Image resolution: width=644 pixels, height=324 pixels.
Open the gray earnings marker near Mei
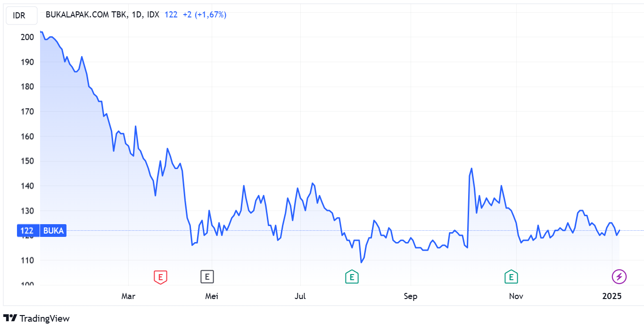coord(207,277)
